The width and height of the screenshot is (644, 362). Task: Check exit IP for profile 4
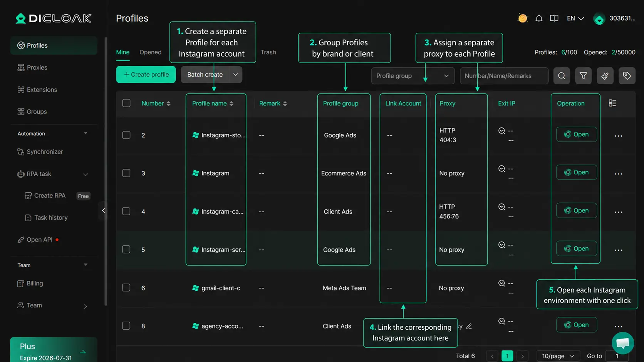click(501, 207)
